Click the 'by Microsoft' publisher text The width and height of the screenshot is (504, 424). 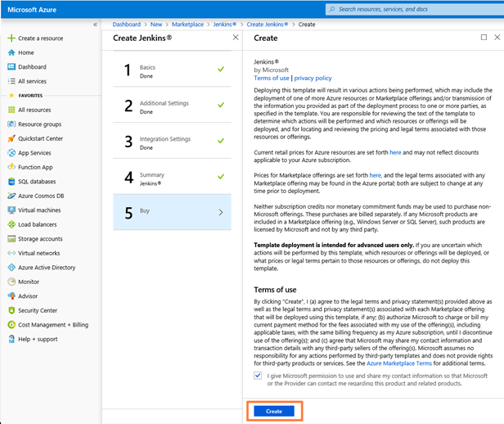pyautogui.click(x=272, y=70)
